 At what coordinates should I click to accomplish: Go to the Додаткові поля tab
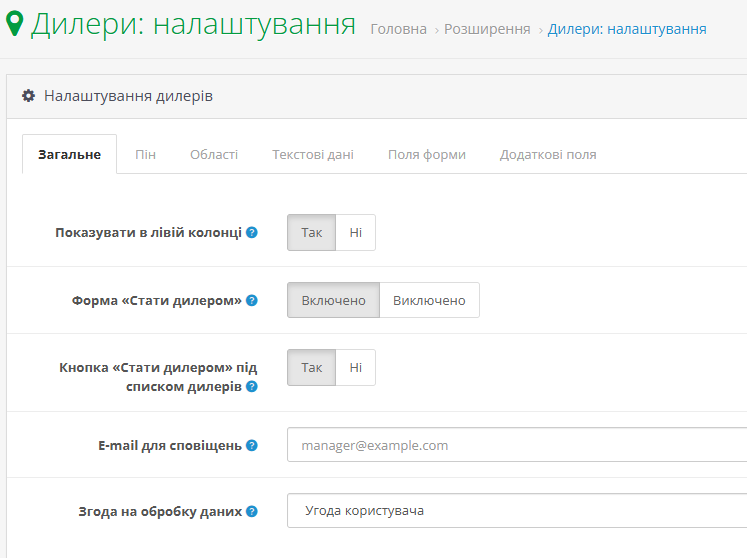pos(548,154)
